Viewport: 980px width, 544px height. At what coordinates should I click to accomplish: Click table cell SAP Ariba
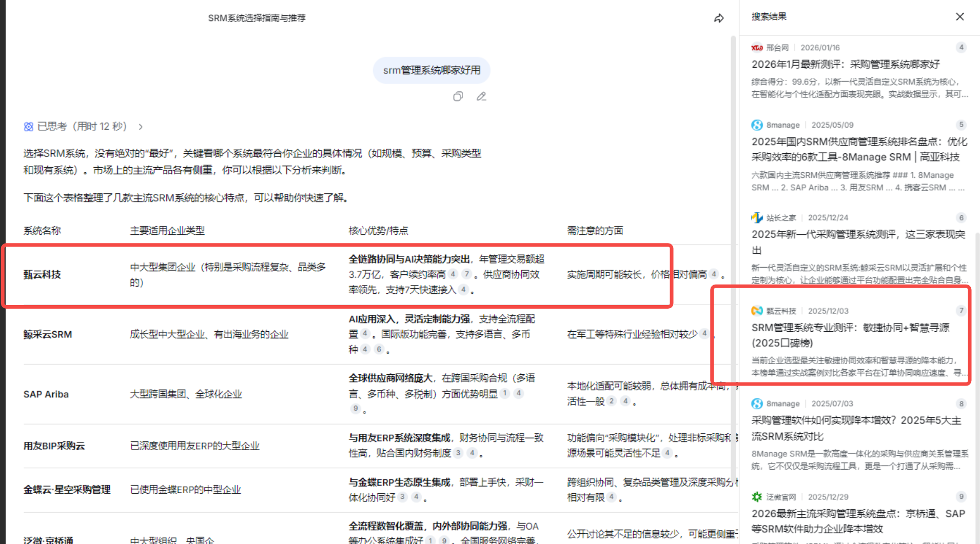point(46,394)
